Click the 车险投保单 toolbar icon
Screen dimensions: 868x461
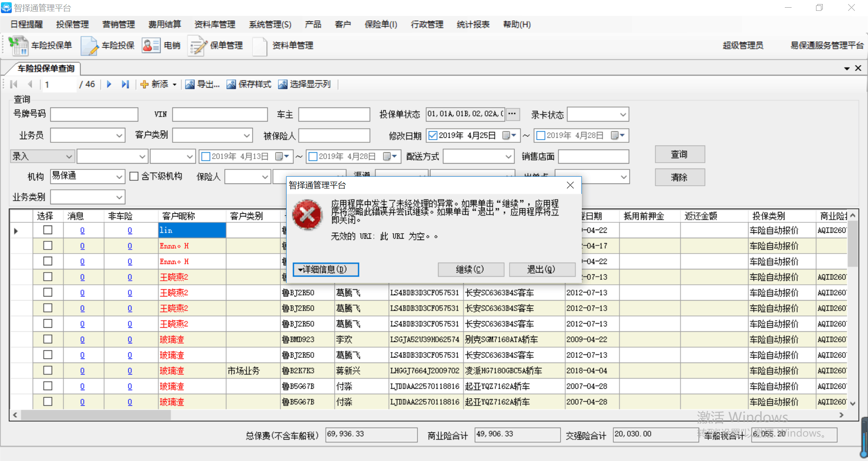[x=19, y=46]
